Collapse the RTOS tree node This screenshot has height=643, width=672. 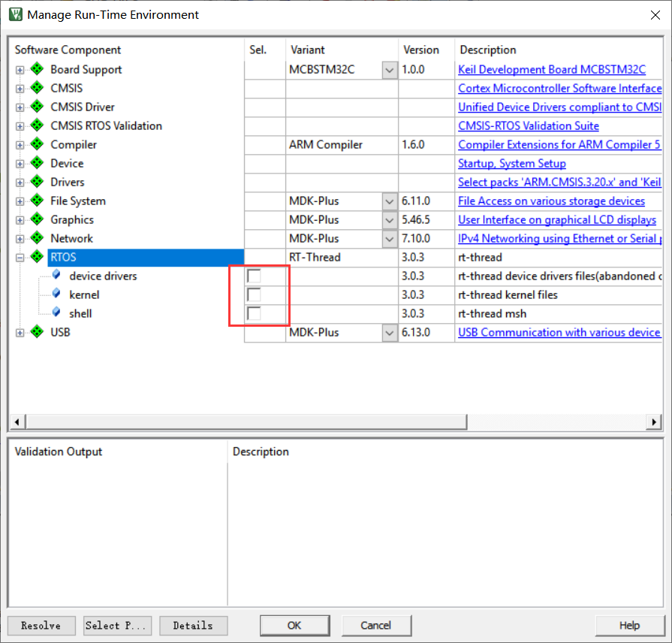(20, 258)
